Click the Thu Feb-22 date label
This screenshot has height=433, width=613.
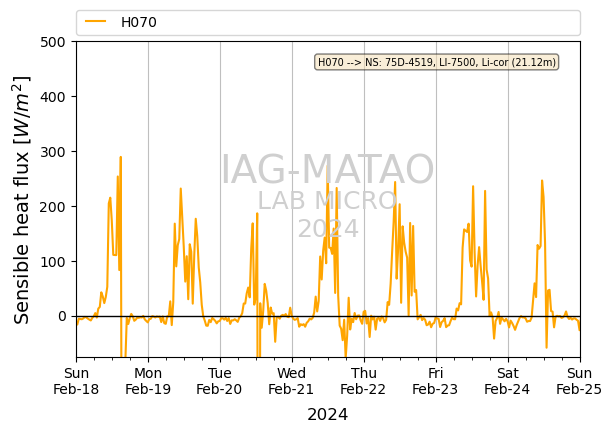coord(364,381)
